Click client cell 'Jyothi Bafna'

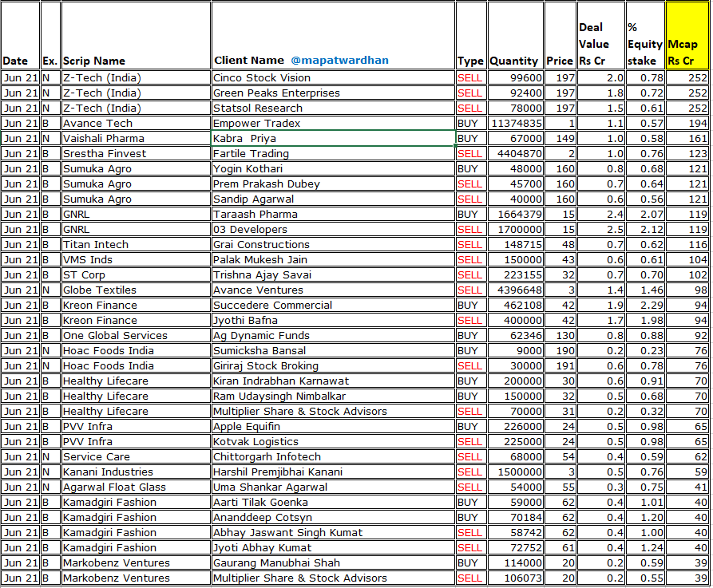(x=333, y=320)
